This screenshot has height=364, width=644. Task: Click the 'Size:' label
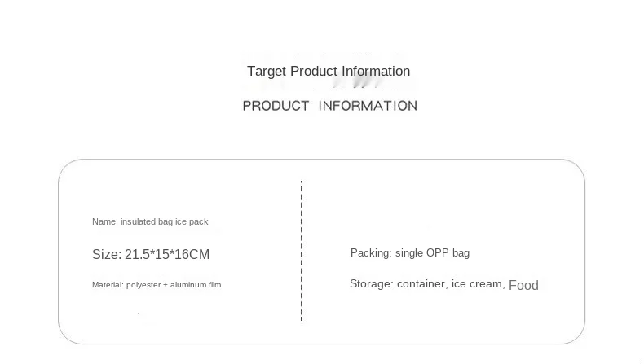tap(107, 254)
